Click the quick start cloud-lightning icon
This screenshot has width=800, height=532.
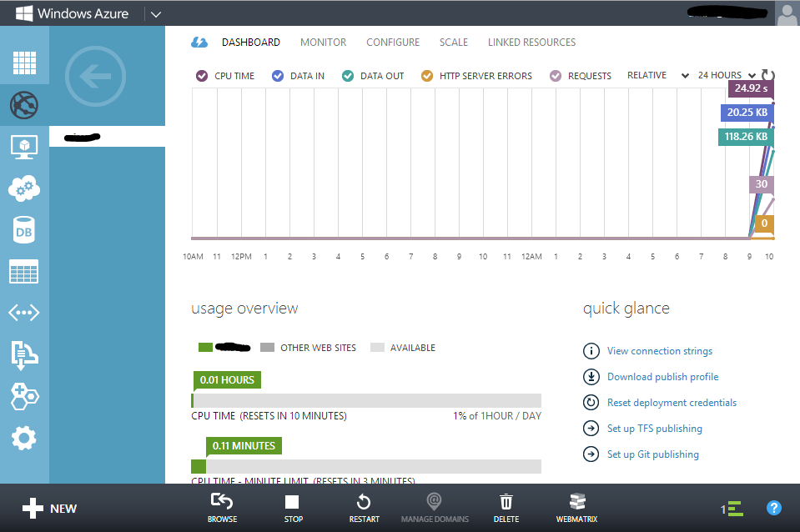coord(199,43)
